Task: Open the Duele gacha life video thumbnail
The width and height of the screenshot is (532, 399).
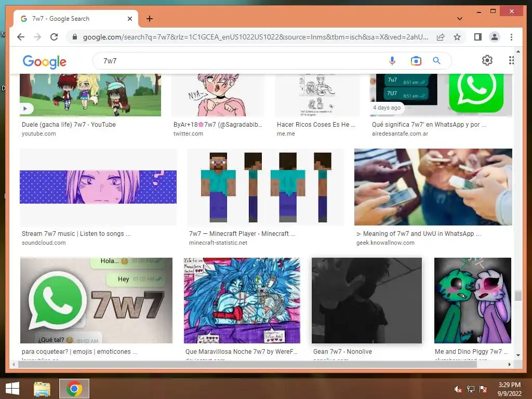Action: point(90,95)
